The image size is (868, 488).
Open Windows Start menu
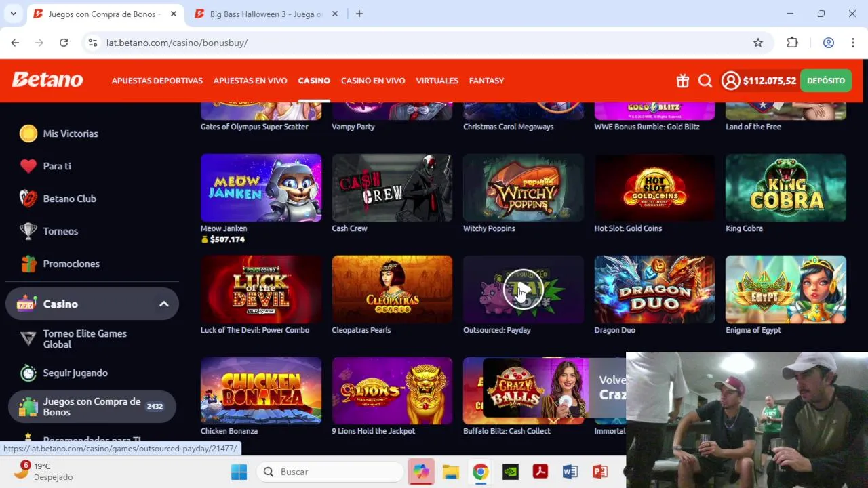[x=239, y=472]
